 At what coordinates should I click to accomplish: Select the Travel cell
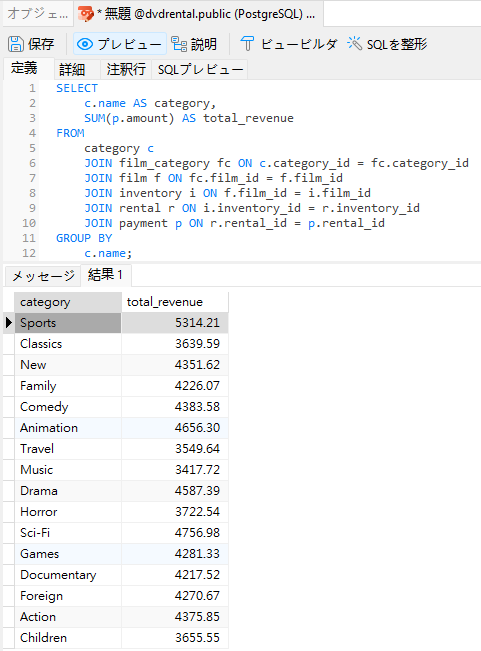(x=68, y=449)
